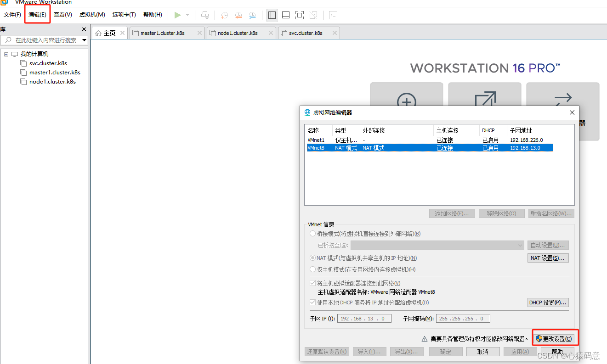Toggle the thumbnail bar view icon
The width and height of the screenshot is (607, 364).
tap(286, 15)
